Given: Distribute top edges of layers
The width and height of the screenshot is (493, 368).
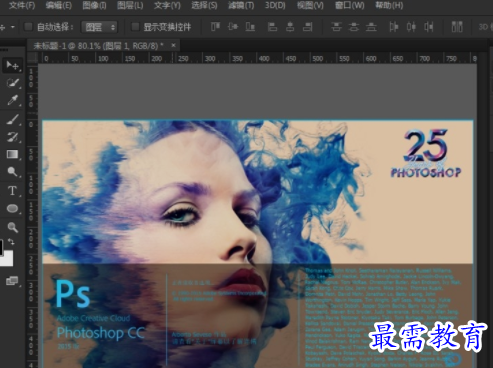Looking at the screenshot, I should (x=336, y=27).
